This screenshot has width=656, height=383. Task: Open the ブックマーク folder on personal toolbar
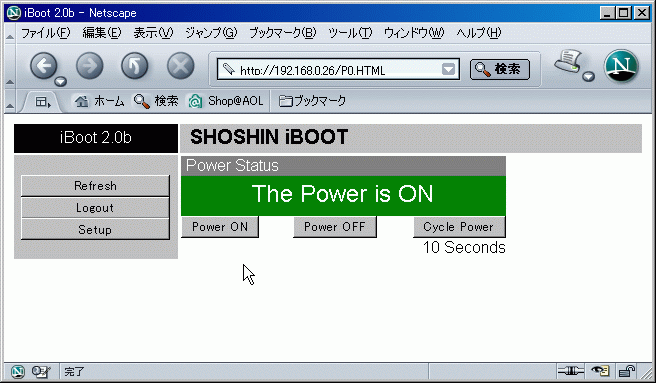[x=313, y=101]
